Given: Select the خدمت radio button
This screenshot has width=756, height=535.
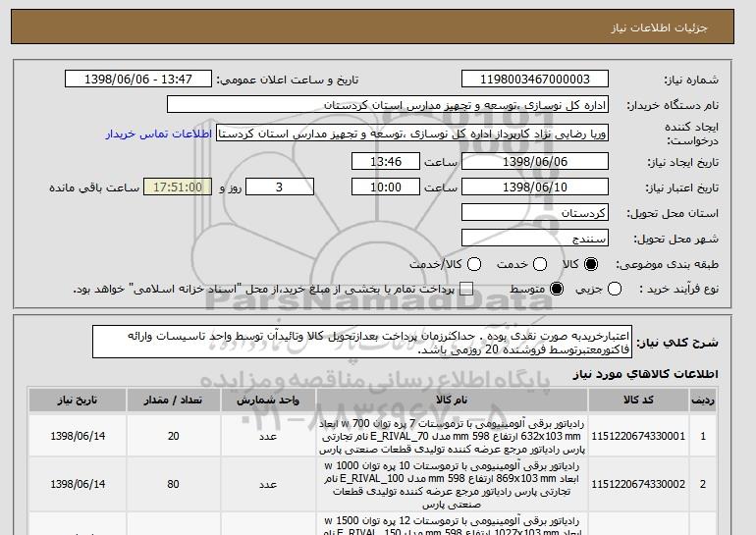Looking at the screenshot, I should (x=540, y=264).
